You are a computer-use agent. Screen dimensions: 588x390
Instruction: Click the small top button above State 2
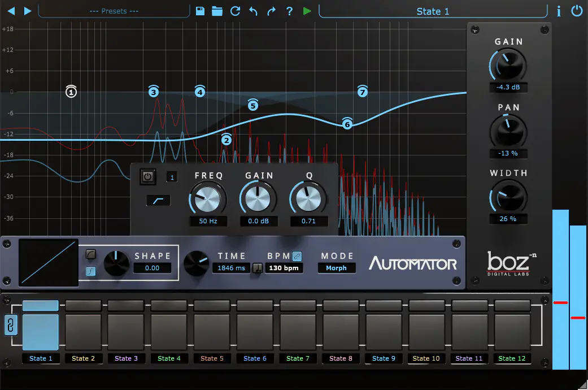click(83, 305)
